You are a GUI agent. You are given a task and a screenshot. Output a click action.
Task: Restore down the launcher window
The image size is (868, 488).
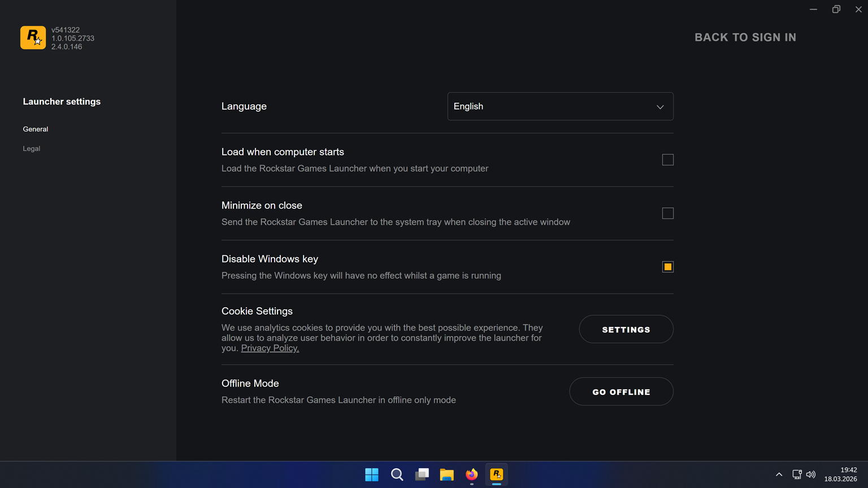click(x=836, y=9)
